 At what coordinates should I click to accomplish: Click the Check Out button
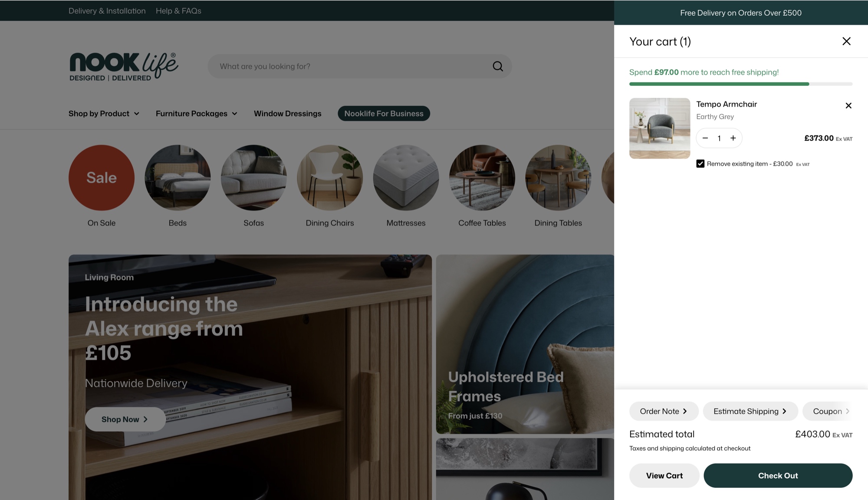pyautogui.click(x=777, y=475)
